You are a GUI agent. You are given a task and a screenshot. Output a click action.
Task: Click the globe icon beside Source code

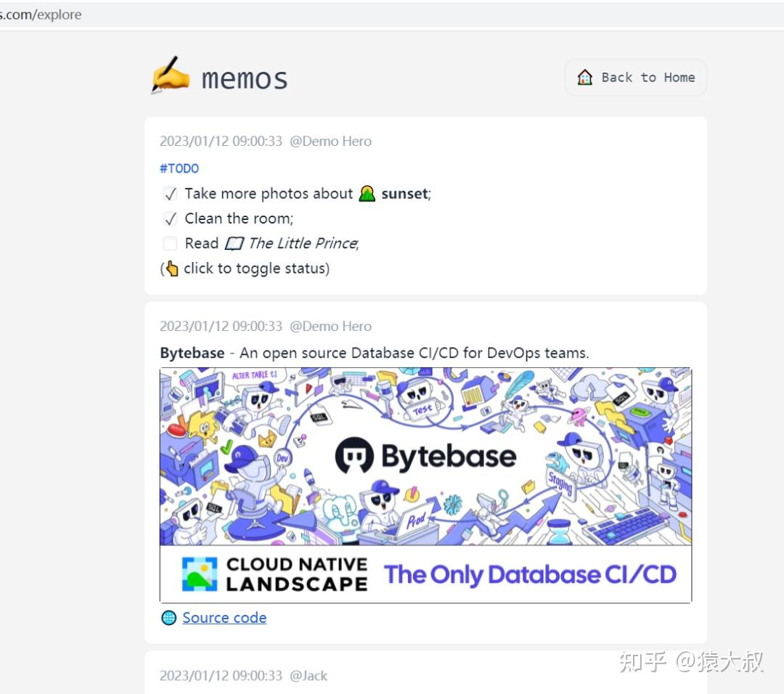point(168,618)
